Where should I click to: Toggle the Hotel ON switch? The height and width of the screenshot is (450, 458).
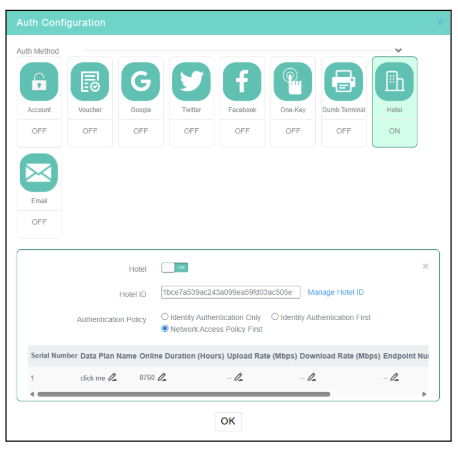pos(175,268)
